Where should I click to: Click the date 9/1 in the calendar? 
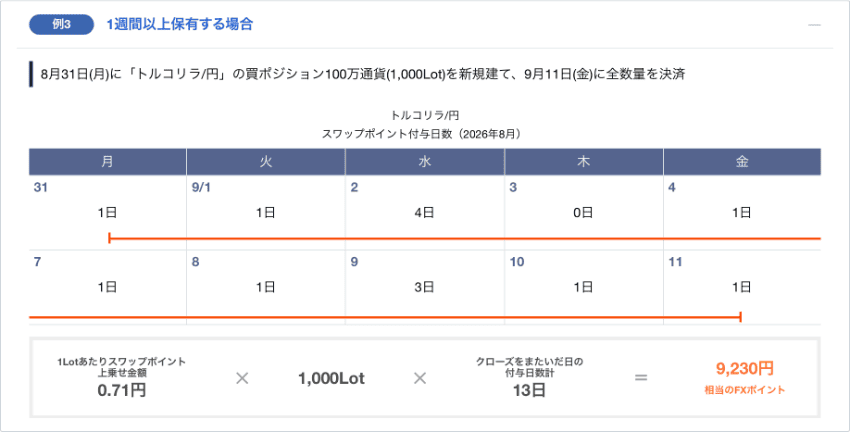[201, 188]
